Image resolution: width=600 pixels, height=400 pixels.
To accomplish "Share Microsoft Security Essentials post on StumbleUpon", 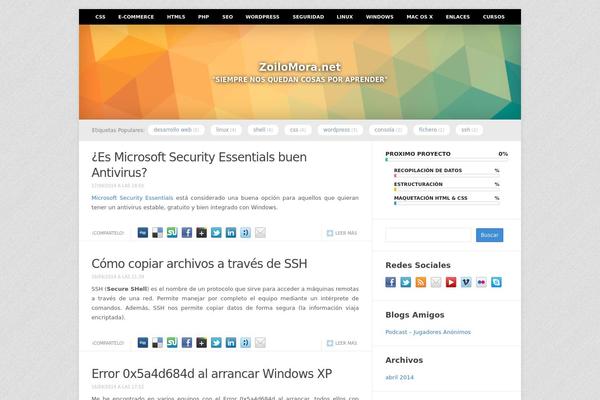I will coord(172,232).
